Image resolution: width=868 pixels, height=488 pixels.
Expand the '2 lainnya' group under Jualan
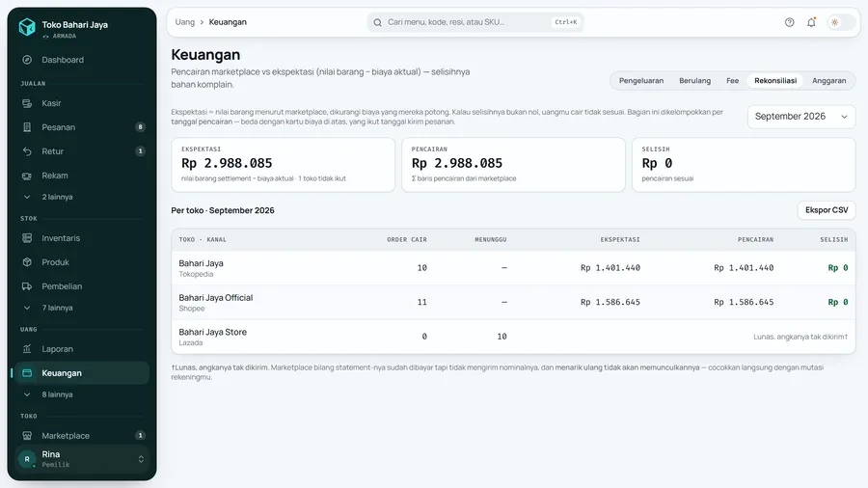click(x=82, y=197)
